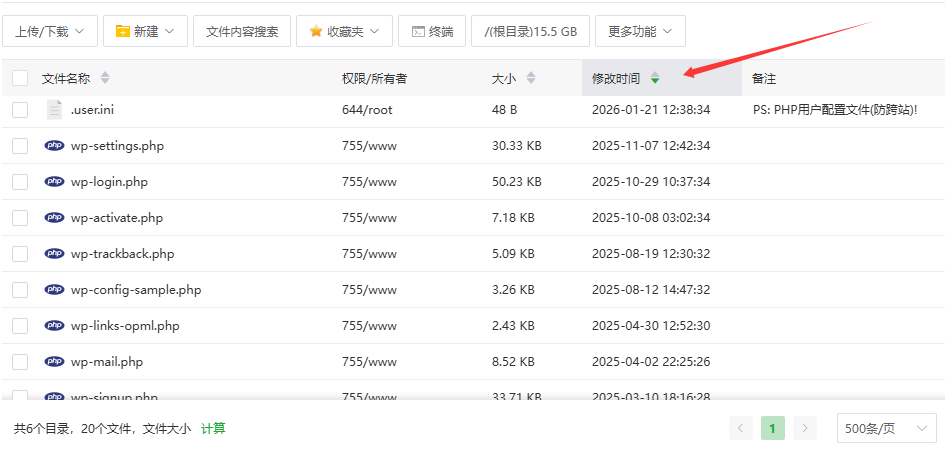Open the wp-config-sample.php file name
Viewport: 945px width, 450px height.
[136, 290]
